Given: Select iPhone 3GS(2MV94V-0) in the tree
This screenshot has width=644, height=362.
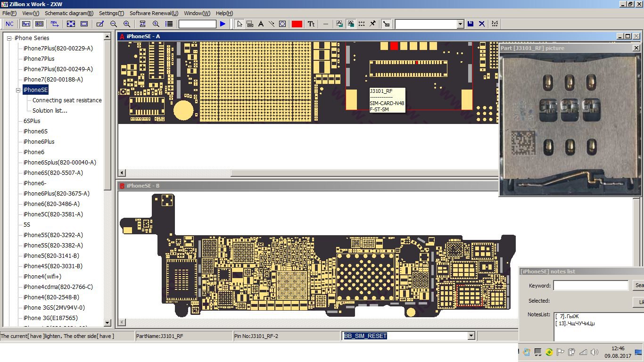Looking at the screenshot, I should (x=54, y=308).
